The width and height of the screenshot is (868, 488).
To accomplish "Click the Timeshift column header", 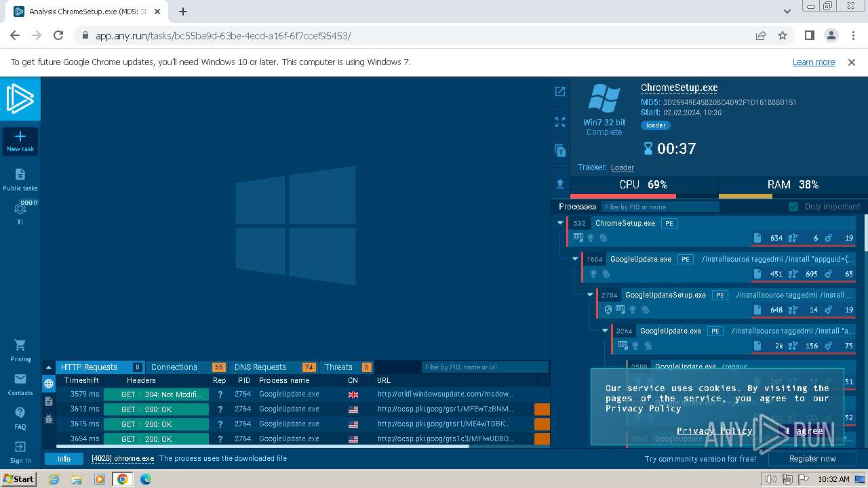I will click(x=81, y=381).
